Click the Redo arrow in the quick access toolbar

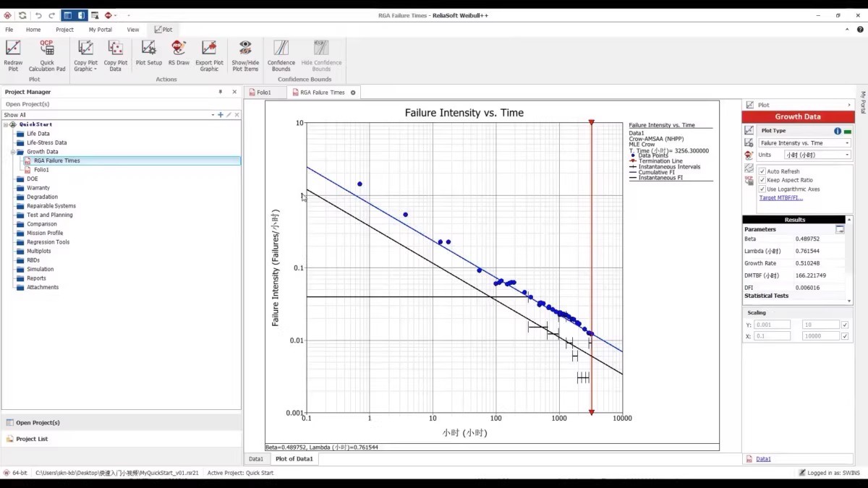click(51, 15)
